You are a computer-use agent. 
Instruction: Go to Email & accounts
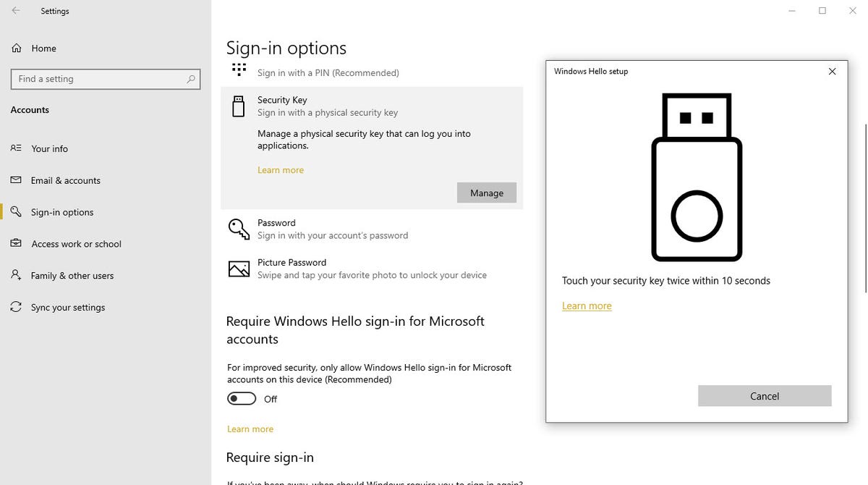pyautogui.click(x=65, y=180)
